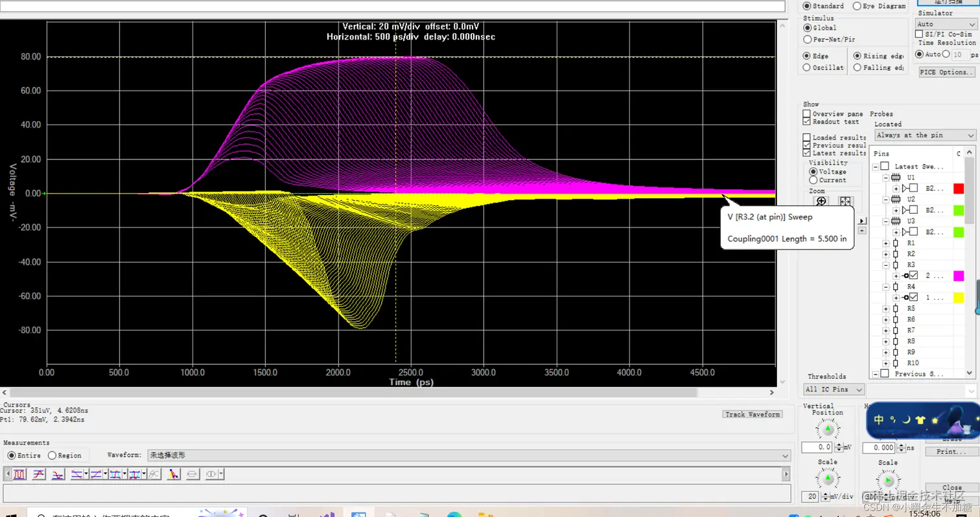The height and width of the screenshot is (517, 980).
Task: Click the small right-arrow button beside Pins
Action: tap(862, 221)
